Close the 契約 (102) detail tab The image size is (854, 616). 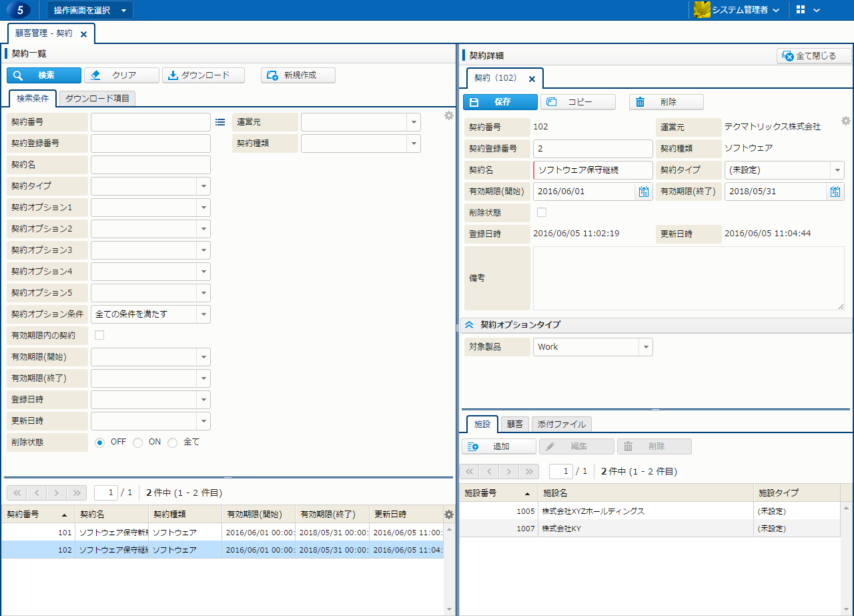tap(532, 79)
